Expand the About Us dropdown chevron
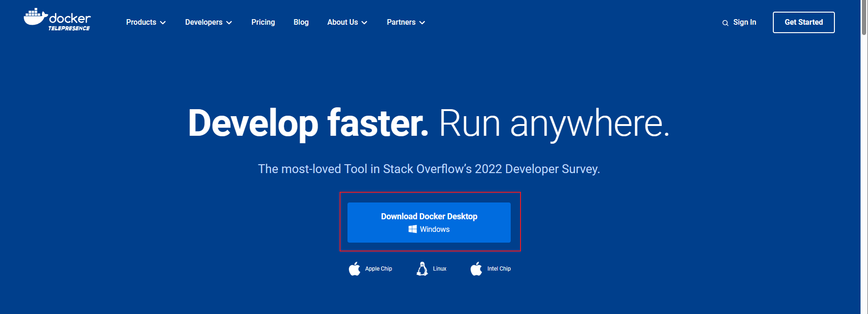The image size is (868, 314). [x=364, y=23]
